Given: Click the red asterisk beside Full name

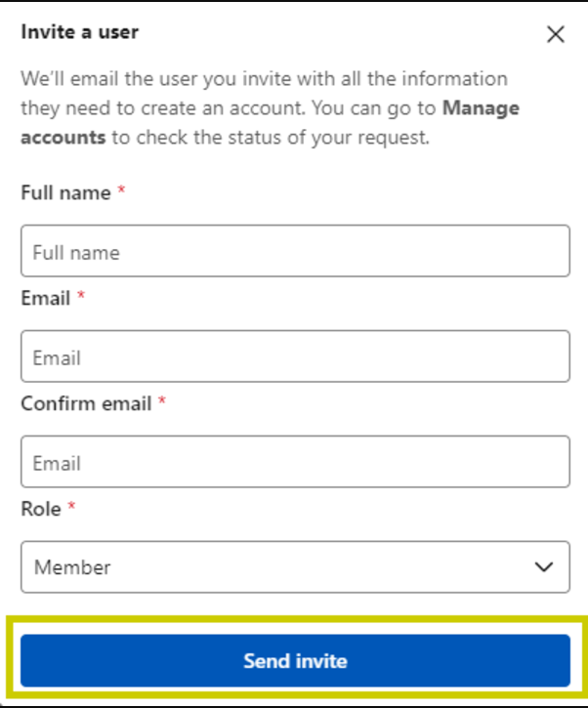Looking at the screenshot, I should [121, 192].
